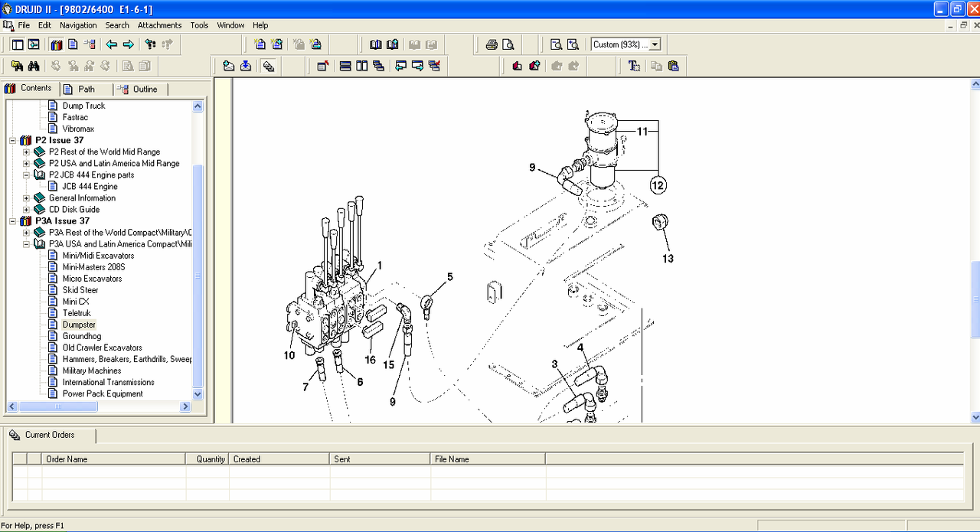Viewport: 980px width, 532px height.
Task: Expand the General Information node
Action: coord(26,198)
